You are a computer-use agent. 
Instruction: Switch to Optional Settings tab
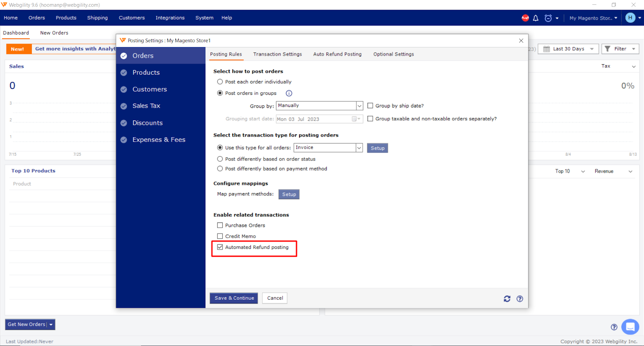(x=393, y=54)
